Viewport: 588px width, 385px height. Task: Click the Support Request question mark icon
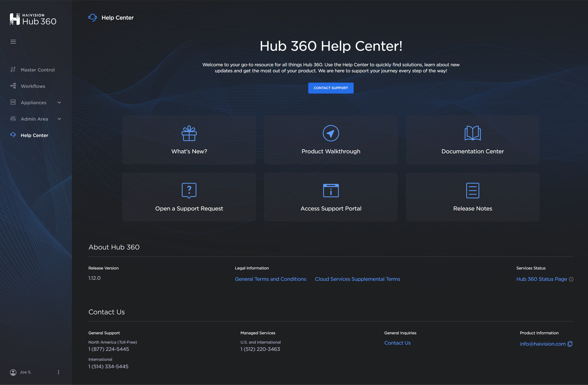click(x=189, y=190)
